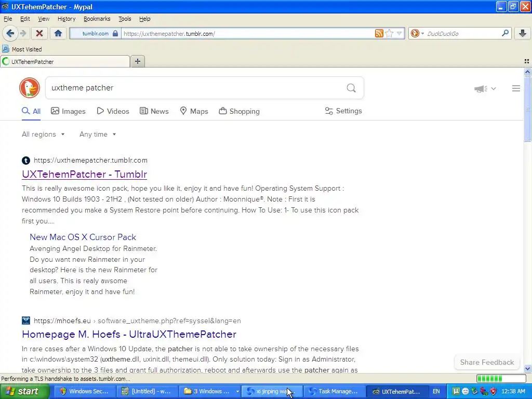Click the padlock site security icon
The image size is (532, 399).
click(115, 33)
